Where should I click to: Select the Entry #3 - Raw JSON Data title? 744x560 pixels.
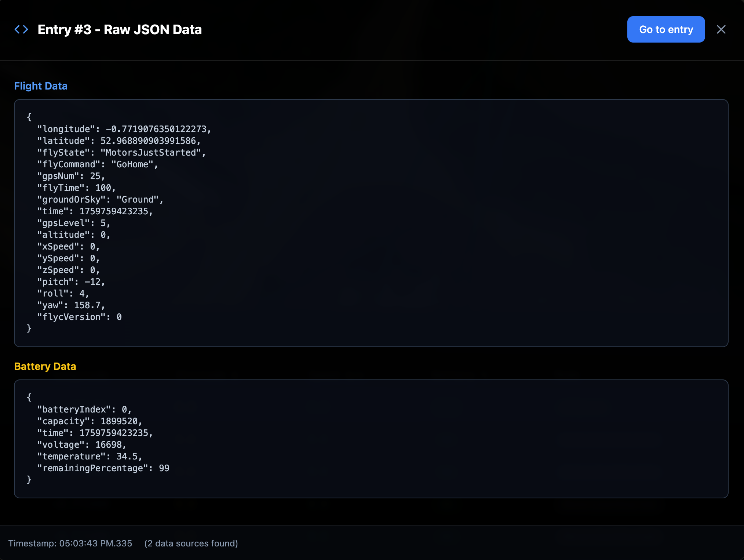[x=120, y=29]
